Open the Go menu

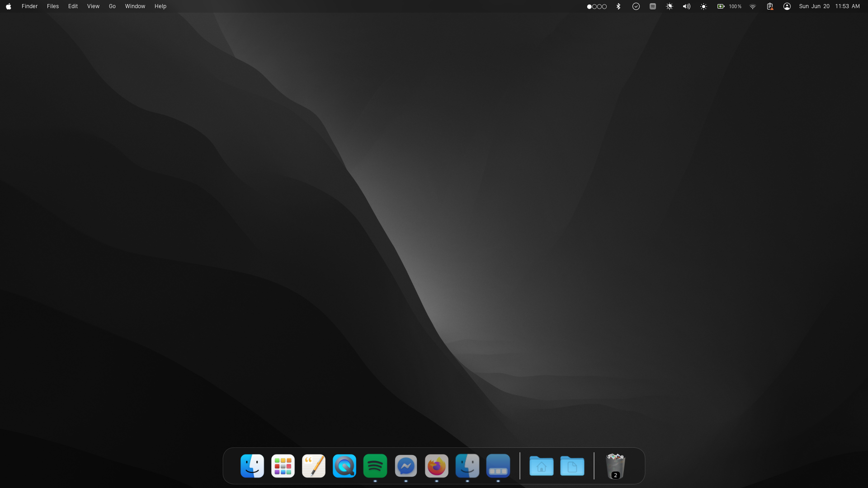pos(112,6)
